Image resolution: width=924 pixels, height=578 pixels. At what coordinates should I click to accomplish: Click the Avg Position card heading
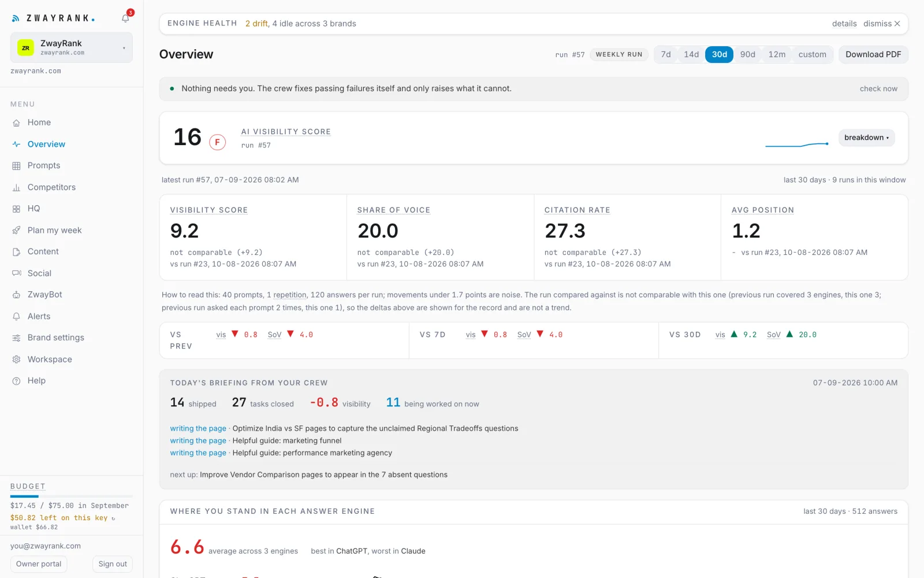point(763,210)
